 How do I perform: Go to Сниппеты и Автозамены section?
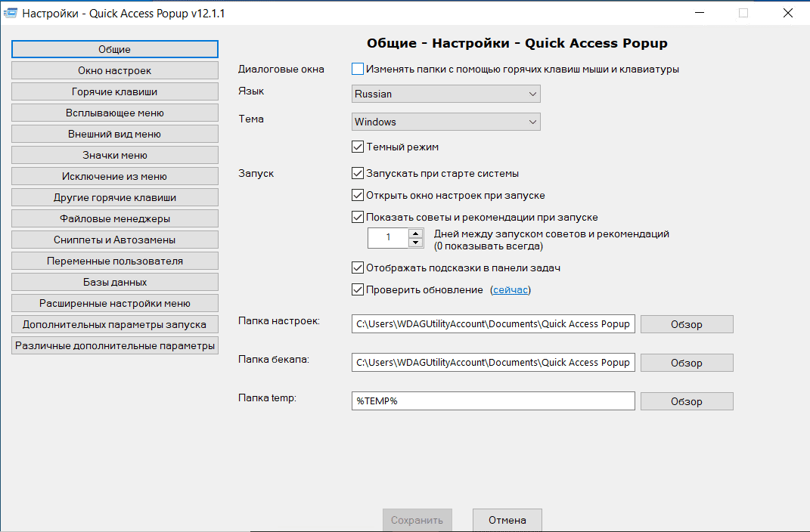pyautogui.click(x=115, y=240)
